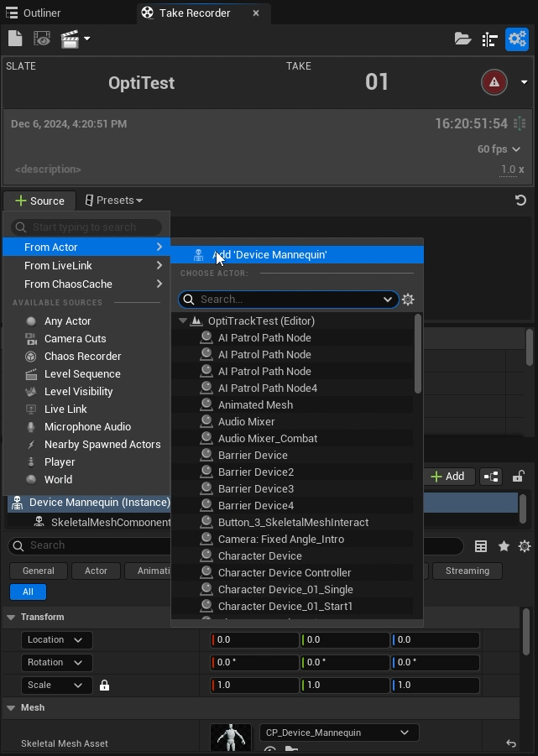Toggle the details panel lock icon

point(519,477)
